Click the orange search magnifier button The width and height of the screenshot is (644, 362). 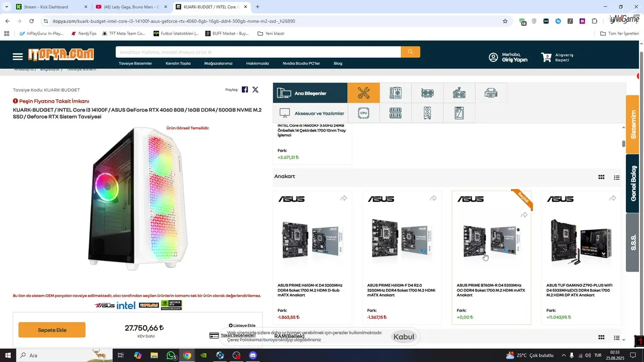click(x=411, y=52)
